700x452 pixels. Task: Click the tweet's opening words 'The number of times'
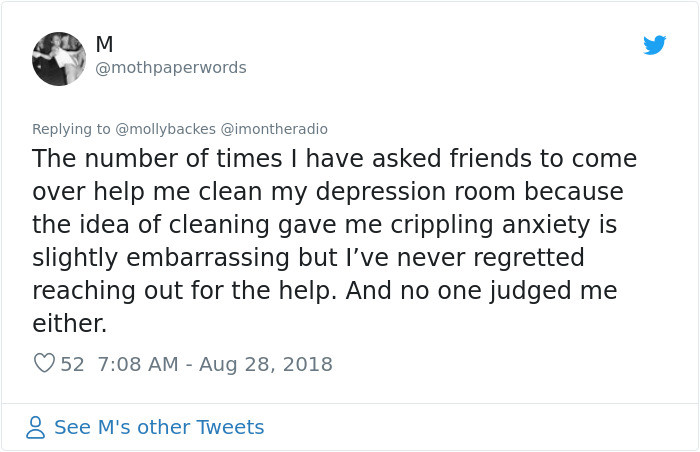point(157,159)
